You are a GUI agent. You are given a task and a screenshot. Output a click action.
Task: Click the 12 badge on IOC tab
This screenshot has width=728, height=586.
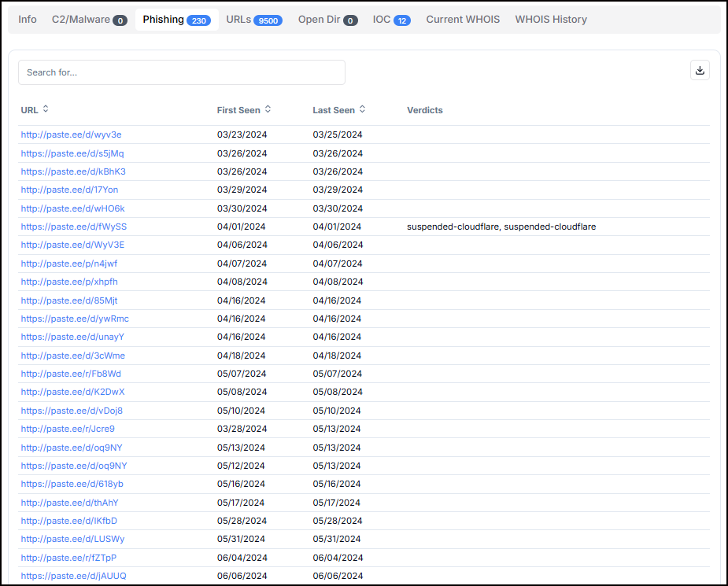click(x=402, y=20)
